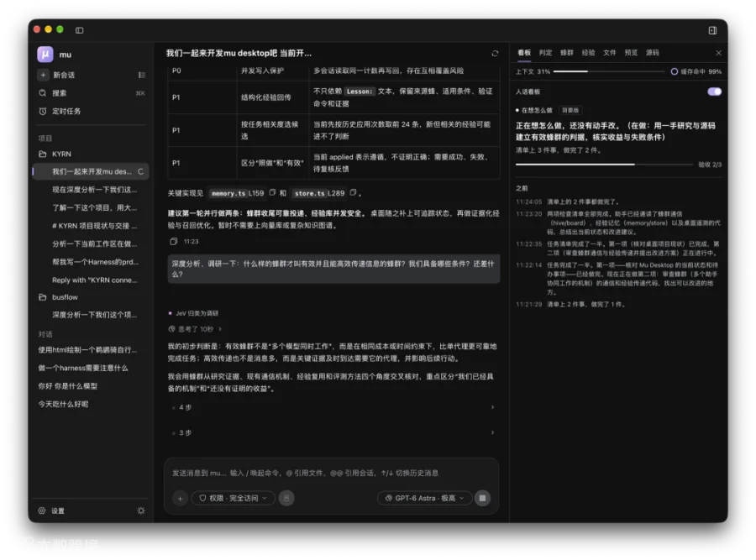The image size is (756, 560).
Task: Click the plus icon next to 新会话
Action: point(44,75)
